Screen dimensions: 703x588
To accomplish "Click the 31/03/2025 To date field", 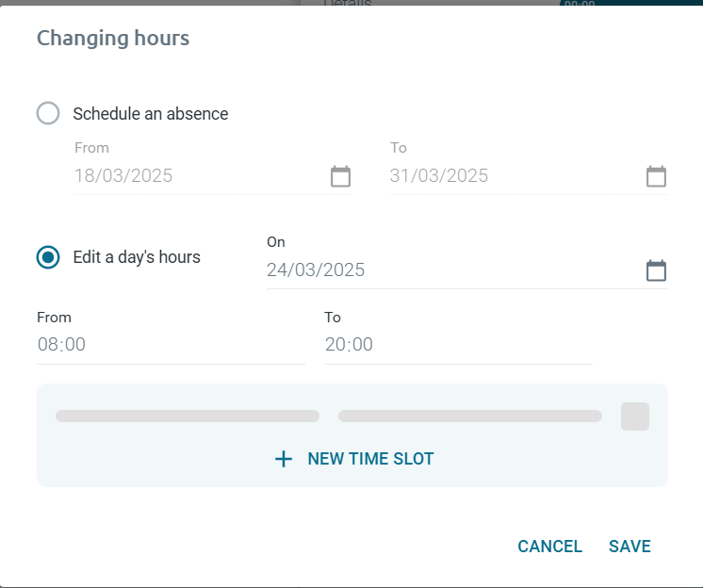I will 514,176.
